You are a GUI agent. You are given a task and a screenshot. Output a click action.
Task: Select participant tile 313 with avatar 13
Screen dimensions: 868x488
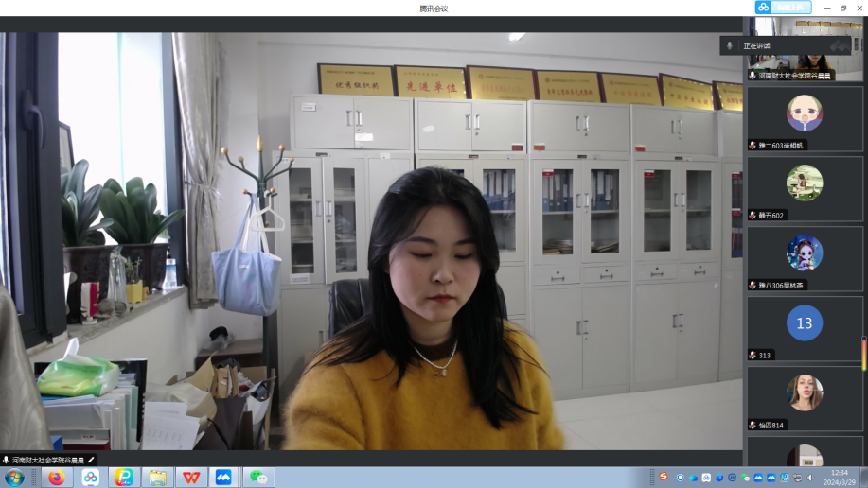(x=805, y=329)
